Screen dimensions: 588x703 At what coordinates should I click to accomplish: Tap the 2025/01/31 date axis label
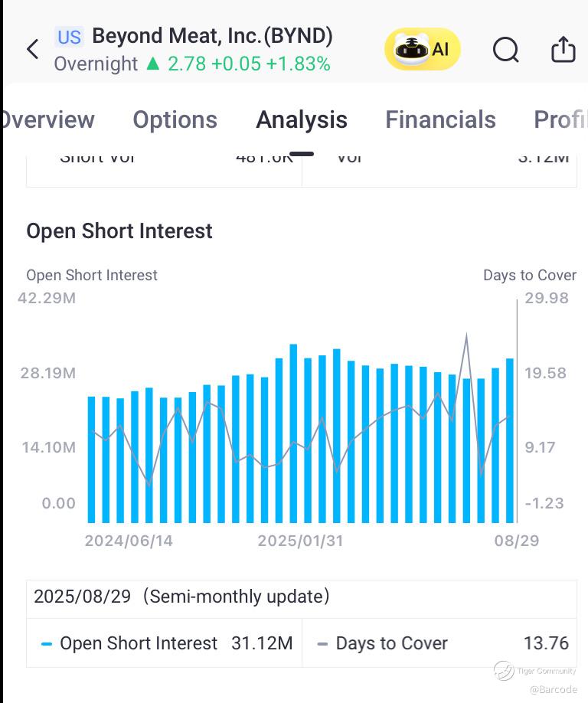(x=300, y=541)
